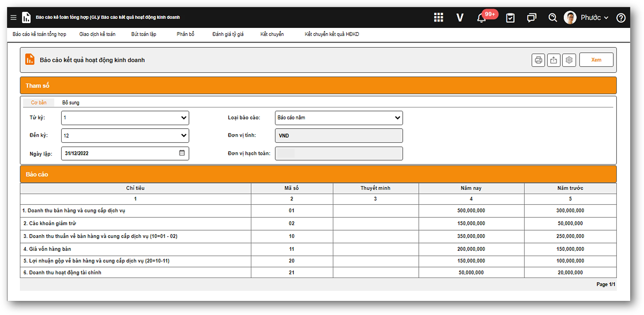
Task: Open Kết chuyển kết quả HĐKD menu
Action: [332, 34]
